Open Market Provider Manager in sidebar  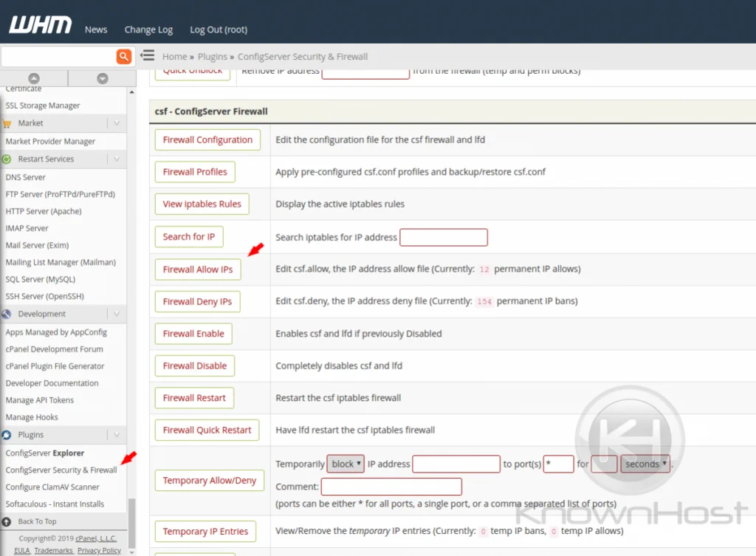(x=50, y=141)
